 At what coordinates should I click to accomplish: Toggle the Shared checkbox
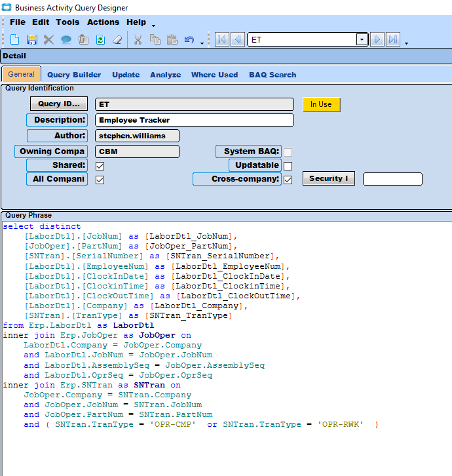100,166
